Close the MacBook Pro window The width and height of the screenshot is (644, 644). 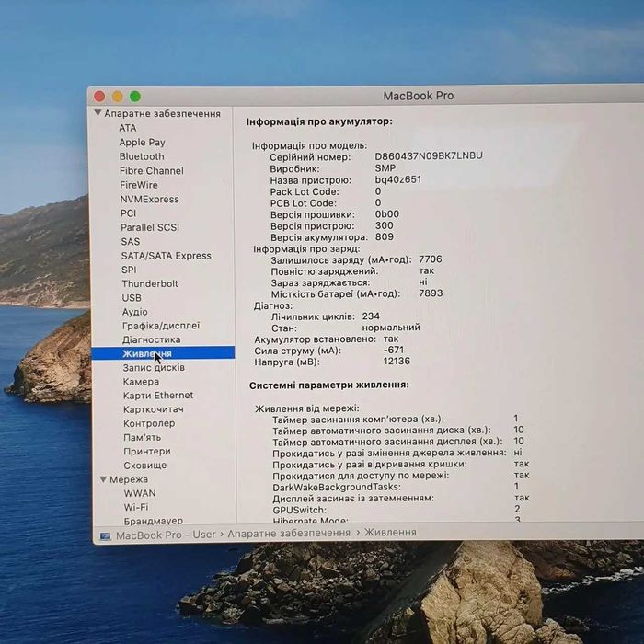(99, 96)
